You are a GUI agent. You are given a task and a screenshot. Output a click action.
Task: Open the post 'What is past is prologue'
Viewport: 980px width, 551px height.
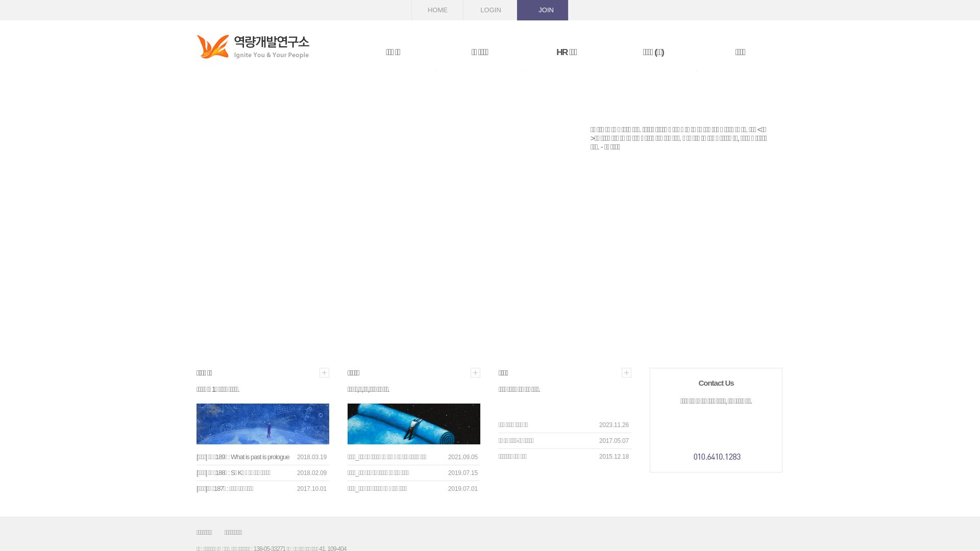point(243,457)
